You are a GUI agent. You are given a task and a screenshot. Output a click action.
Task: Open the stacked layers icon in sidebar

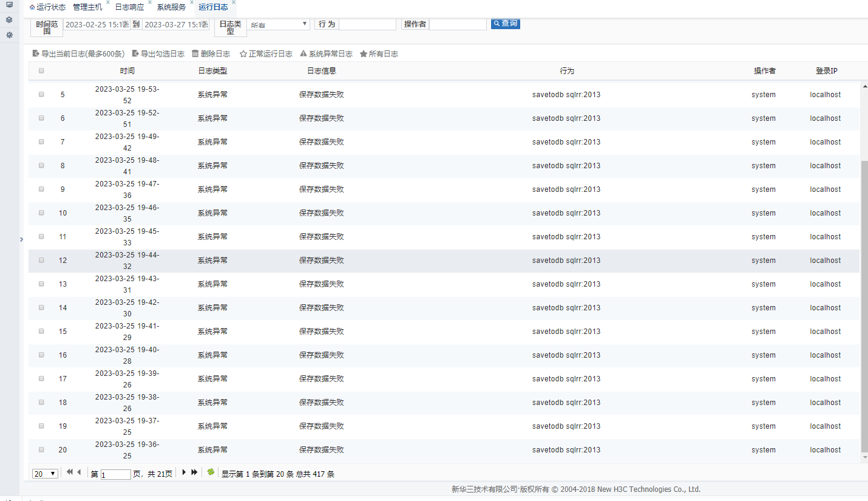tap(9, 19)
